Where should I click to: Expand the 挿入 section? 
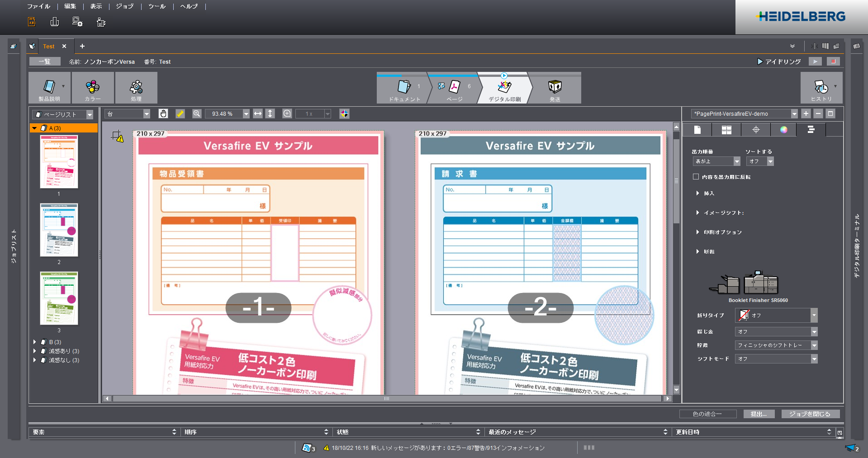698,194
